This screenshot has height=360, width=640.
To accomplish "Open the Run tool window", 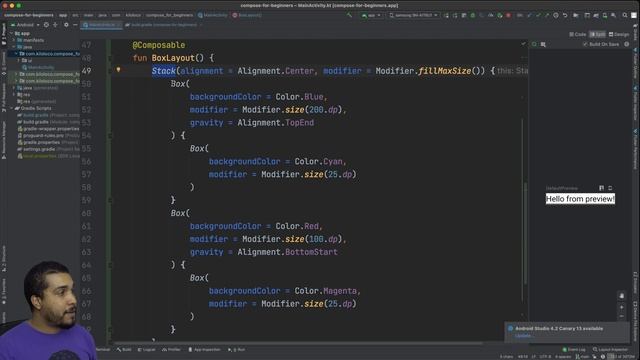I will pyautogui.click(x=236, y=350).
